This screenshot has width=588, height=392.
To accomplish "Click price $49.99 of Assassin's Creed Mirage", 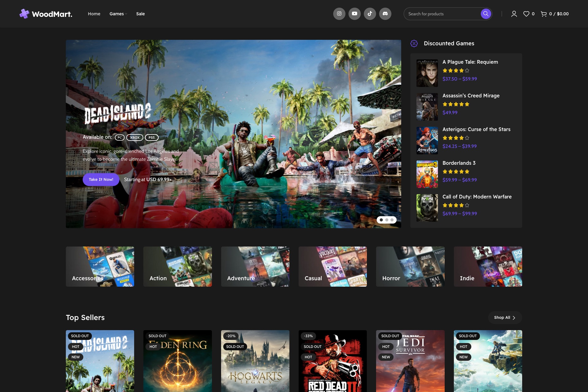I will pyautogui.click(x=450, y=112).
